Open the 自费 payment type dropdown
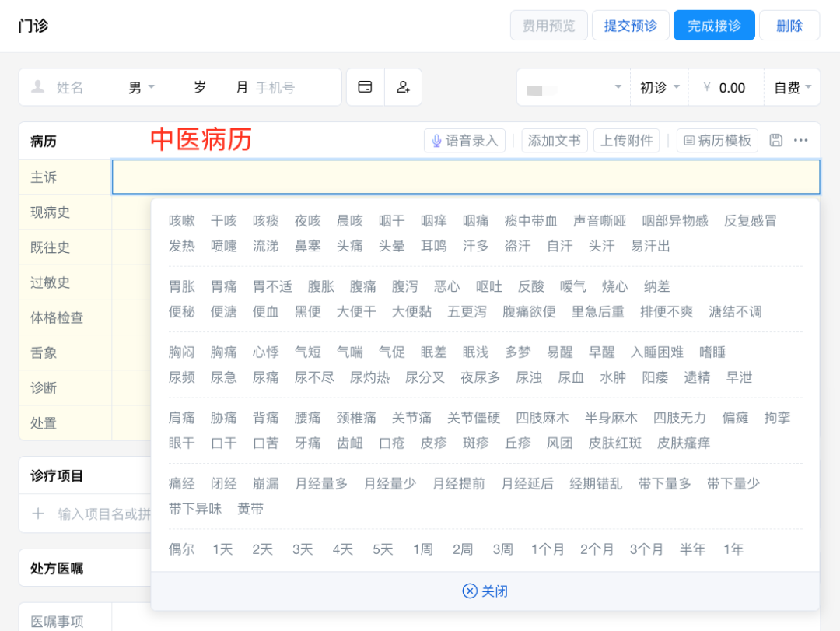Image resolution: width=840 pixels, height=631 pixels. point(793,87)
